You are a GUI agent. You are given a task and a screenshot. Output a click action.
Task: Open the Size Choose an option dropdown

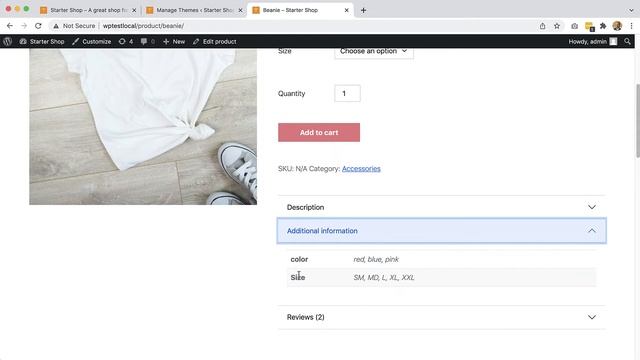pyautogui.click(x=374, y=52)
